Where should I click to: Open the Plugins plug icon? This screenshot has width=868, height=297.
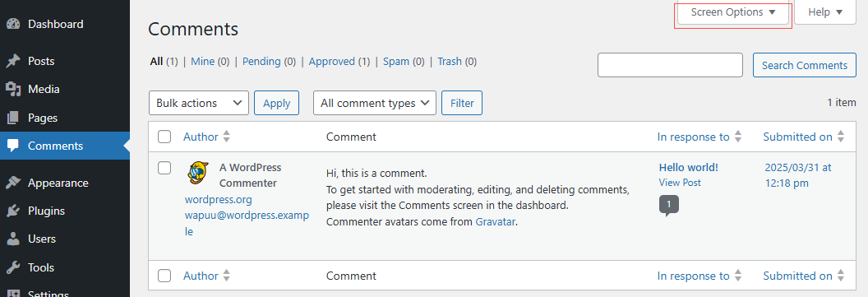click(13, 211)
